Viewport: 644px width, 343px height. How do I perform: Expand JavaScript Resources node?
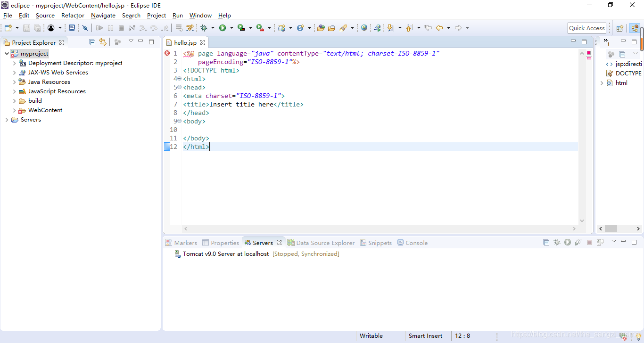pos(14,91)
